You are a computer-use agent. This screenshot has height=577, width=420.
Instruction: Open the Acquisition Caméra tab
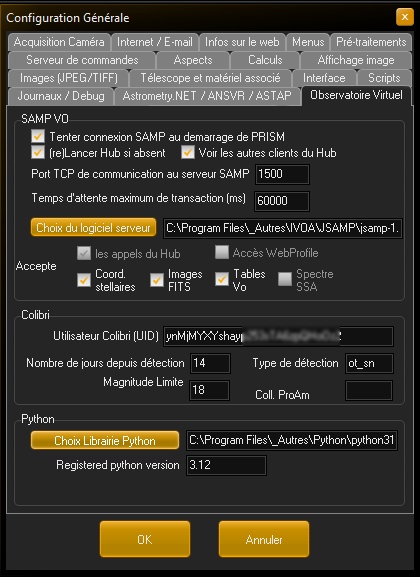pos(59,42)
